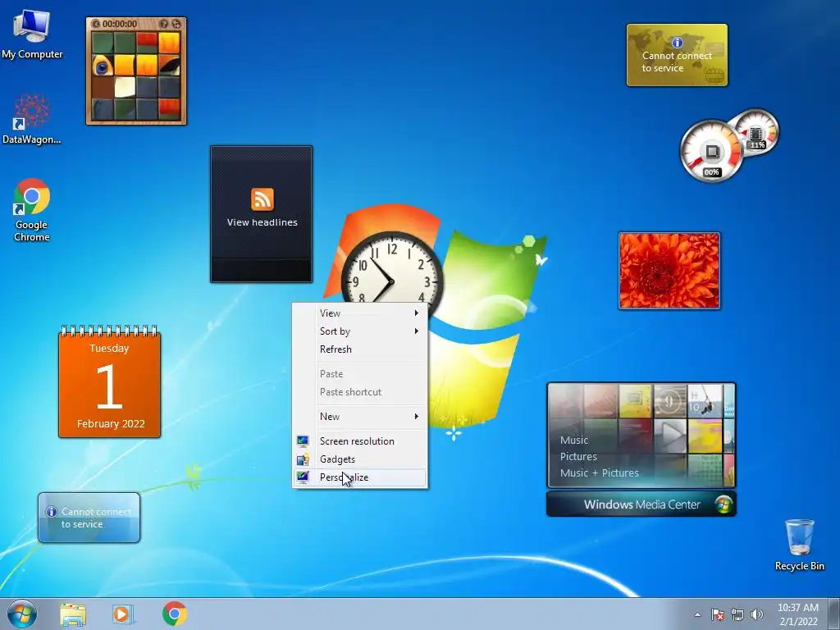Click the orange Calendar gadget
The height and width of the screenshot is (630, 840).
(x=109, y=381)
